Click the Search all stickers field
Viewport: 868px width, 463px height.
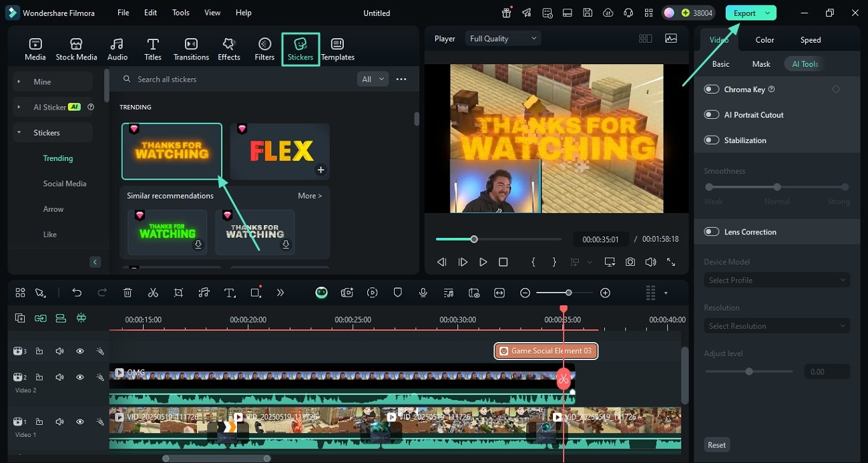[237, 79]
